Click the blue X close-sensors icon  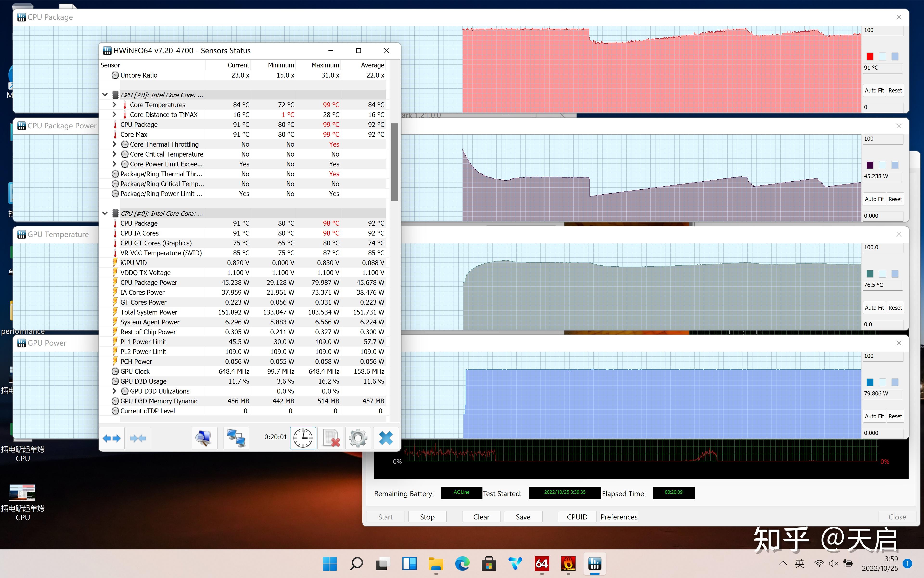(386, 438)
